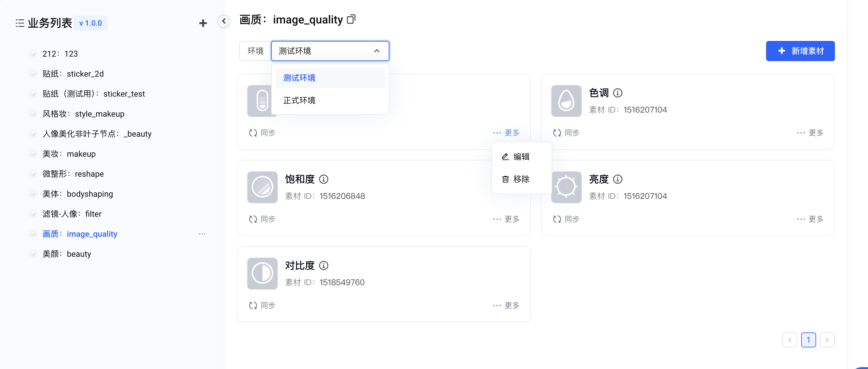Select 滤镜-人像: filter in business list
This screenshot has width=868, height=369.
pos(72,214)
